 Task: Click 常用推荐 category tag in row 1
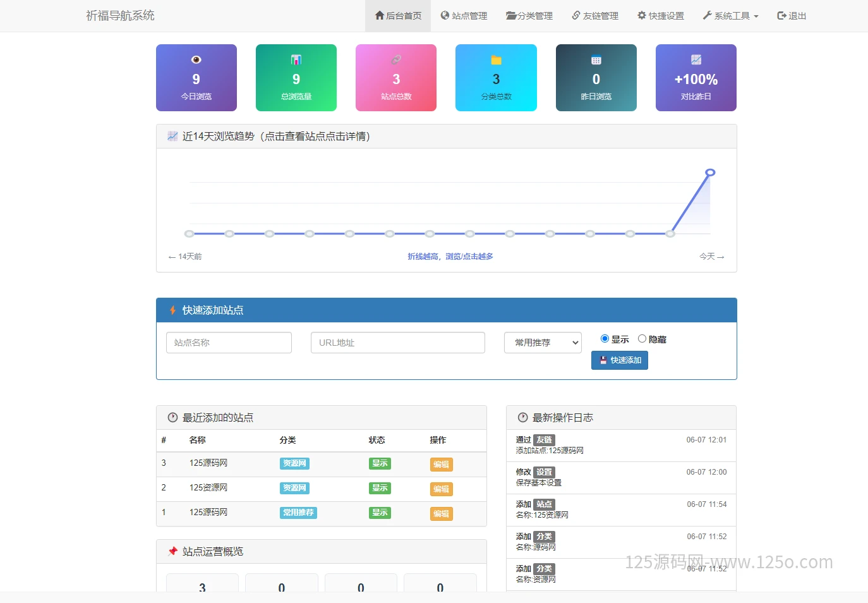click(298, 513)
